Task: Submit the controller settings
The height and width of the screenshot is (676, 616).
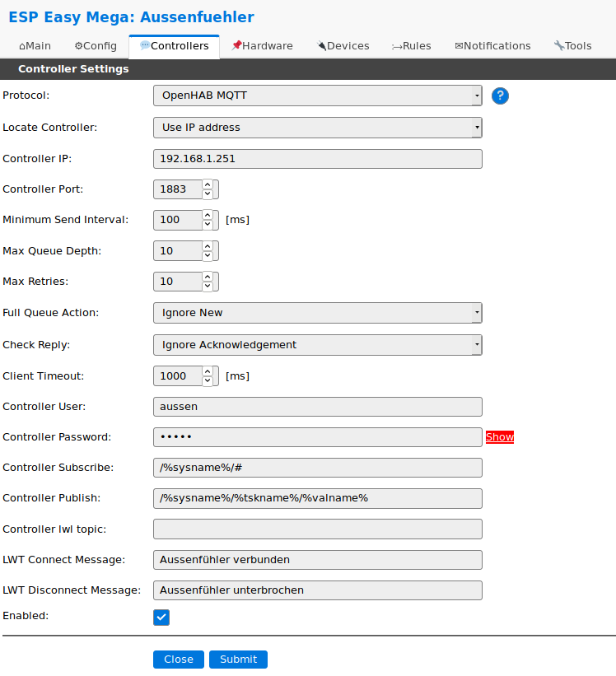Action: tap(238, 660)
